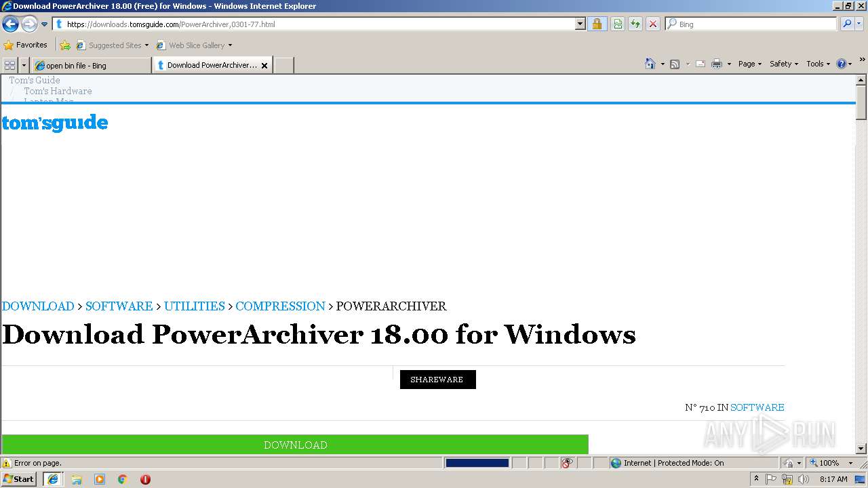
Task: Show Quick Tabs thumbnail view
Action: click(x=9, y=65)
